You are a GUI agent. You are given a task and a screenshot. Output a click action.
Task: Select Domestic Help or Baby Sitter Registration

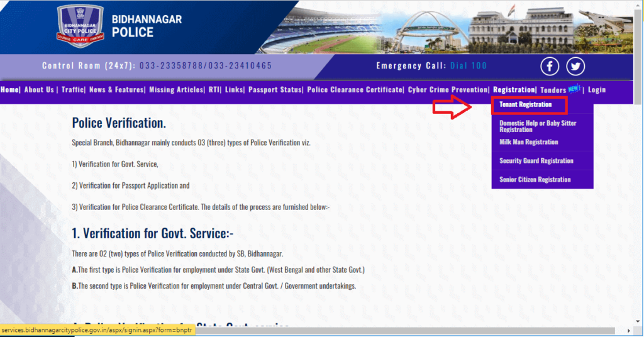point(538,126)
